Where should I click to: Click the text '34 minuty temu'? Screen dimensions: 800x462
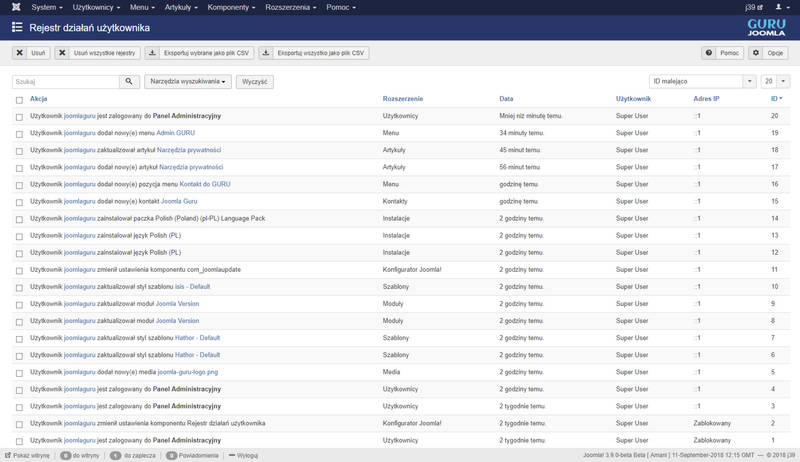point(521,133)
